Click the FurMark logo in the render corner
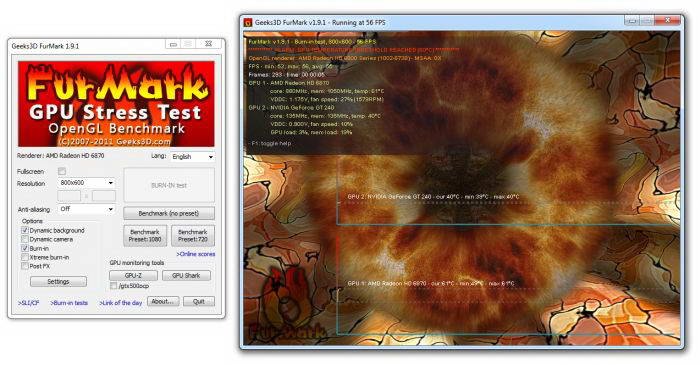The height and width of the screenshot is (365, 700). (288, 303)
